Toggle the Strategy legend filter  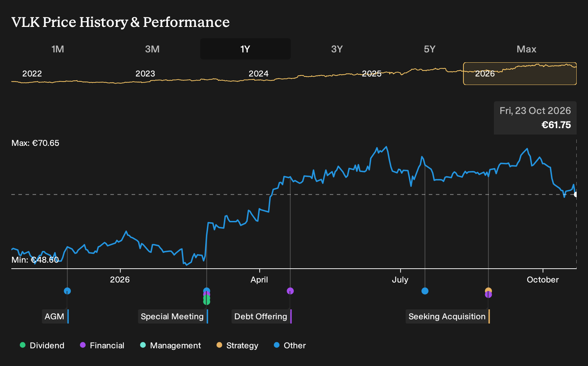coord(237,345)
